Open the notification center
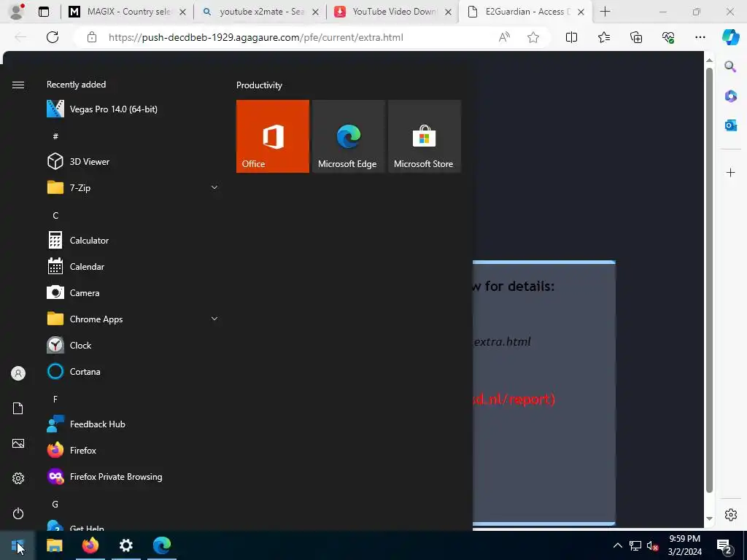This screenshot has width=747, height=560. (724, 545)
